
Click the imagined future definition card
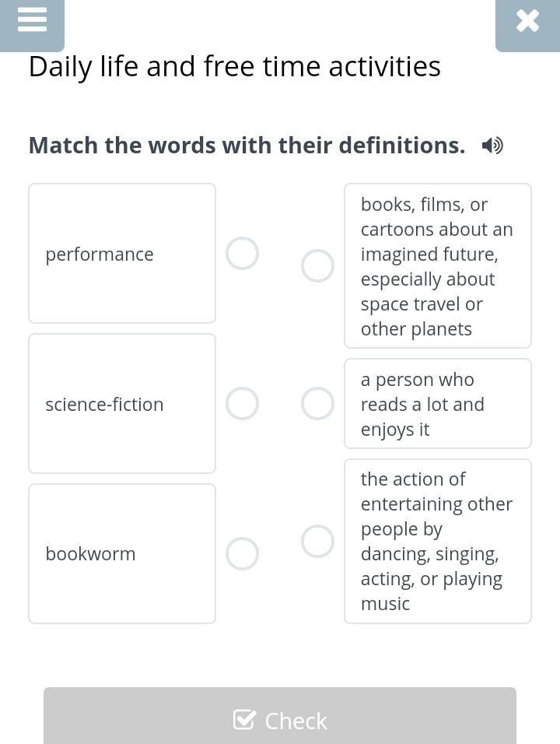coord(438,265)
